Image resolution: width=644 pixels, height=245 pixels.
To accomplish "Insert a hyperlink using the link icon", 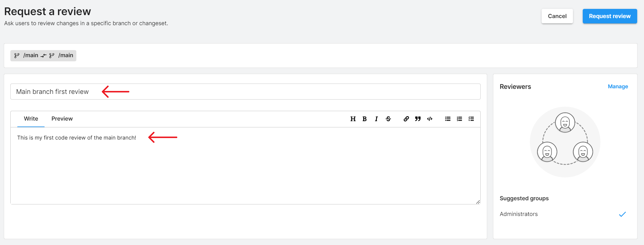I will (406, 119).
